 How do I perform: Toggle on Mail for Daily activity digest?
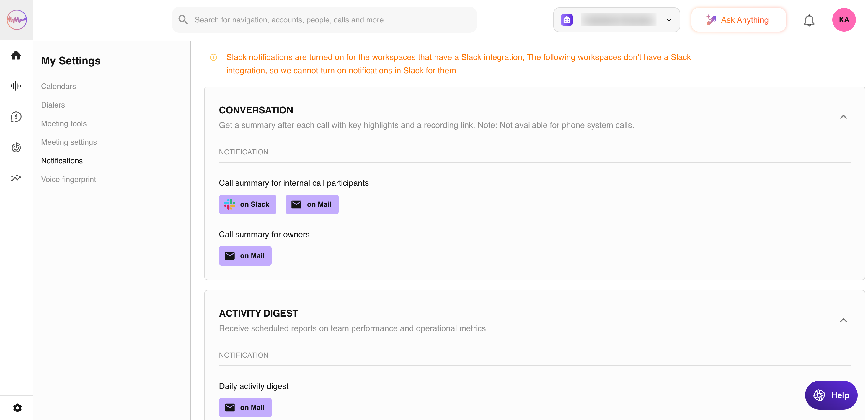245,407
